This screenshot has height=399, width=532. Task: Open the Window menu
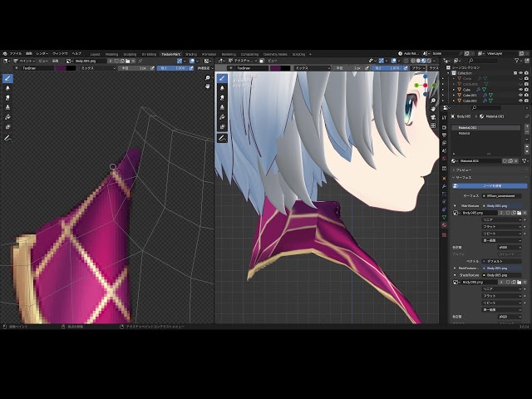[x=60, y=53]
